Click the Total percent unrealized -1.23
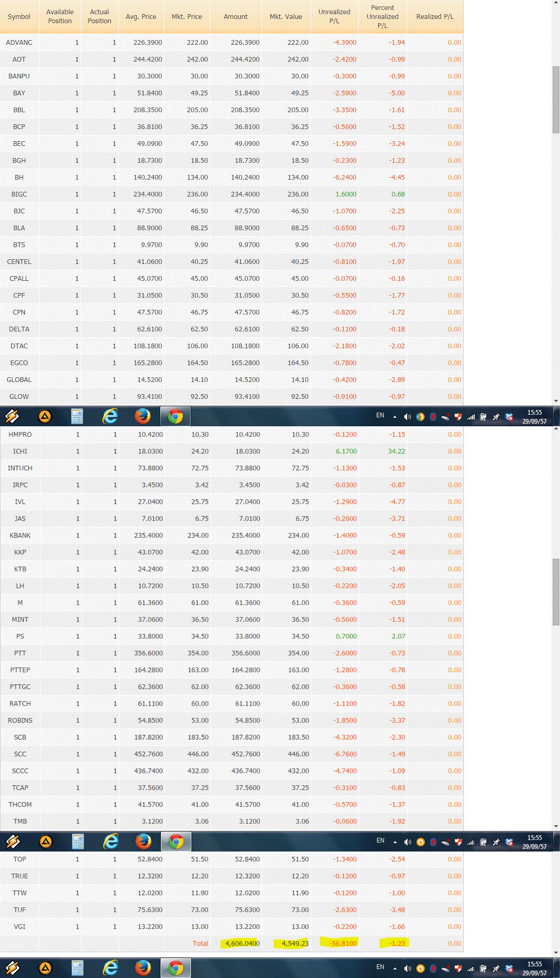 click(397, 943)
